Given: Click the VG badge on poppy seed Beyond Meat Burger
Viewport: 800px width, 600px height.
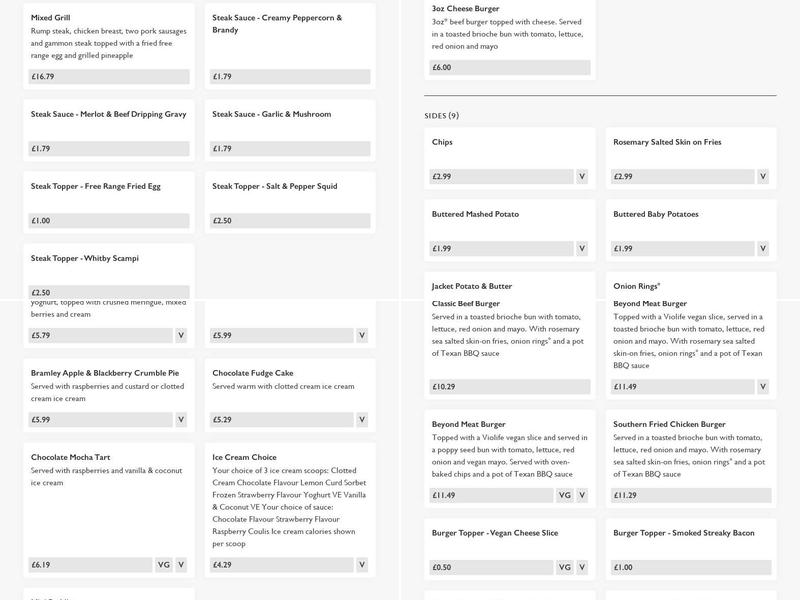Looking at the screenshot, I should 565,495.
